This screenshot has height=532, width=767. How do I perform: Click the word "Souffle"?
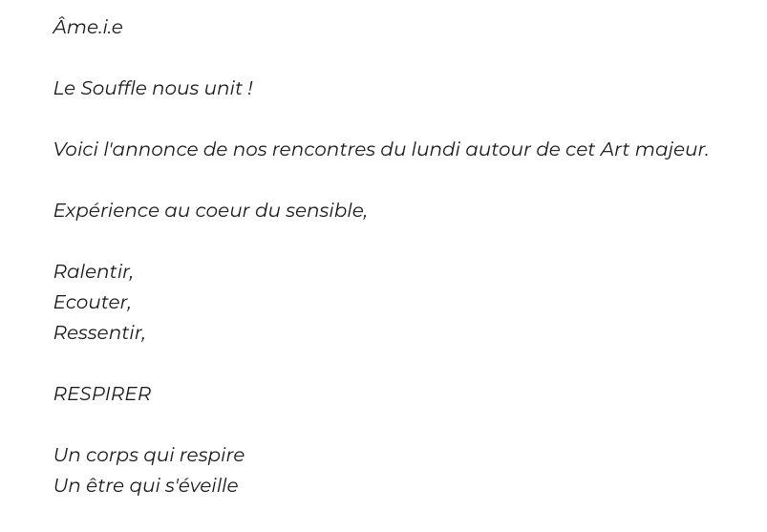tap(113, 89)
